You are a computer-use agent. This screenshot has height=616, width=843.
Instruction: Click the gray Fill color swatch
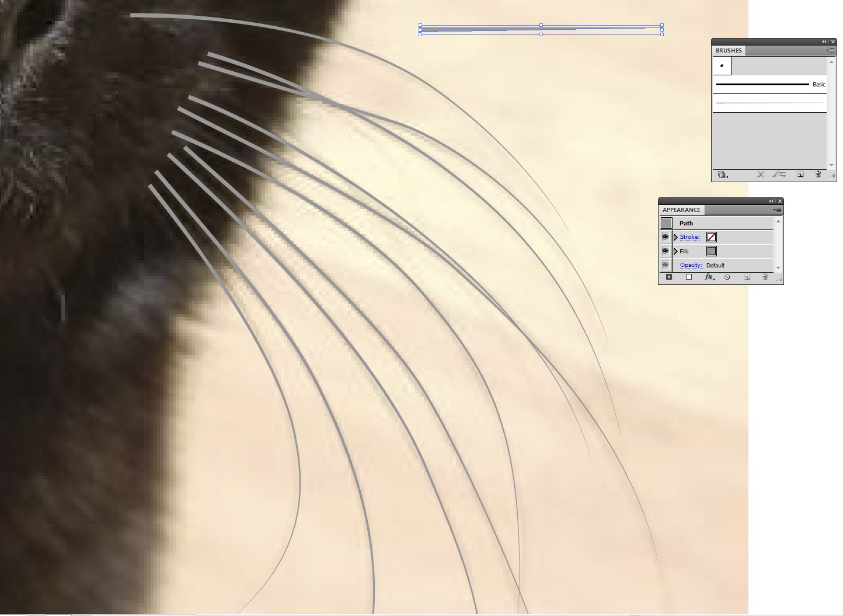(x=711, y=251)
